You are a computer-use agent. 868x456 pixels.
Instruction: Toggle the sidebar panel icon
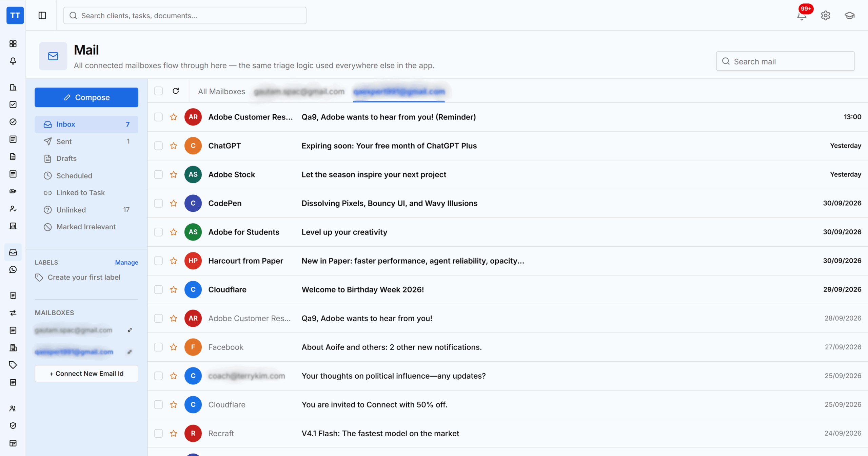coord(42,16)
